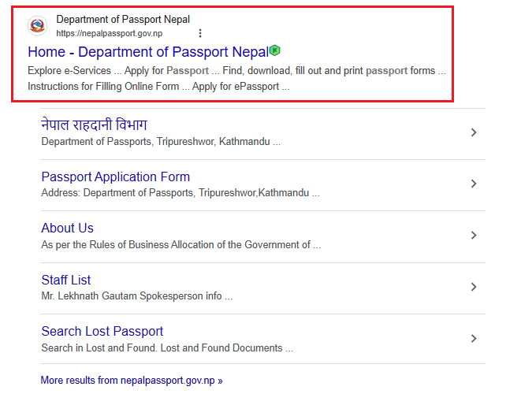Show more results from nepalpassport.gov.np
The image size is (521, 420).
pos(132,381)
